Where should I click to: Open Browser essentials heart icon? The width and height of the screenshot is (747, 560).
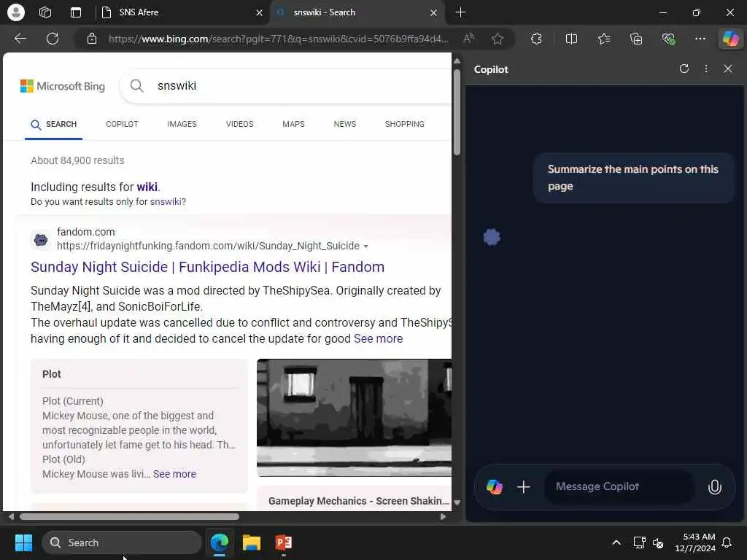(668, 39)
